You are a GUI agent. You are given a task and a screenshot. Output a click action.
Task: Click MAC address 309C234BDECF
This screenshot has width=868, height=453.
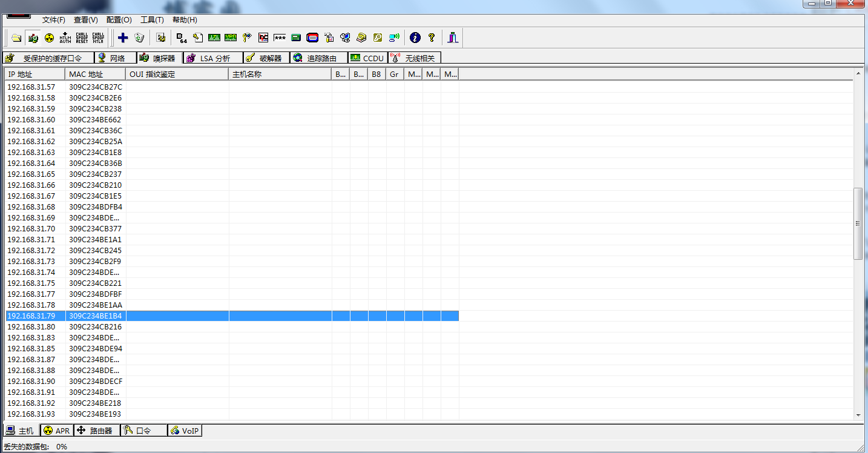96,382
